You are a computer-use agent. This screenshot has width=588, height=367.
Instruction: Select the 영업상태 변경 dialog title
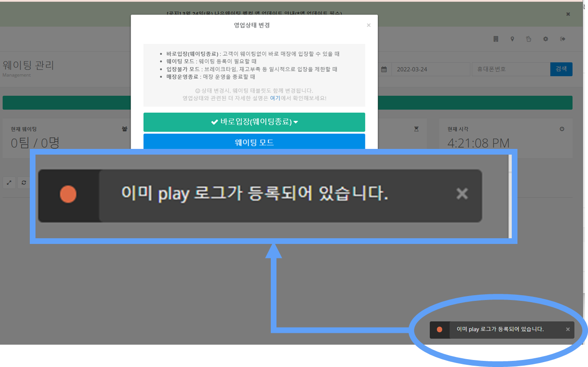pos(252,25)
